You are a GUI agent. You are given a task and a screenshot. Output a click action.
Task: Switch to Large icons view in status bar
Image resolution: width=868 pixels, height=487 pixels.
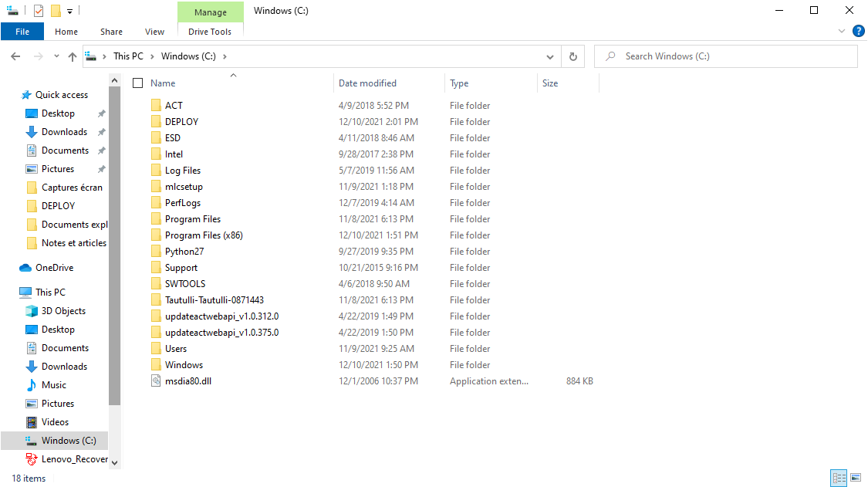tap(855, 478)
